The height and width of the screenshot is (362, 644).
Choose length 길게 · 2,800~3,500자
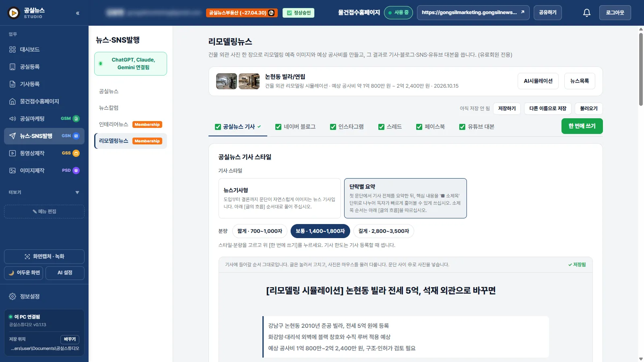tap(384, 231)
